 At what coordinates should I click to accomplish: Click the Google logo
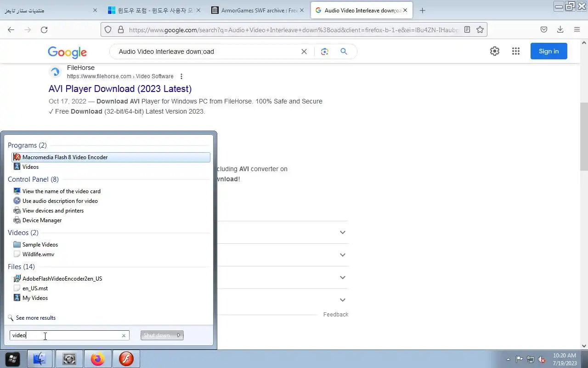click(x=67, y=52)
